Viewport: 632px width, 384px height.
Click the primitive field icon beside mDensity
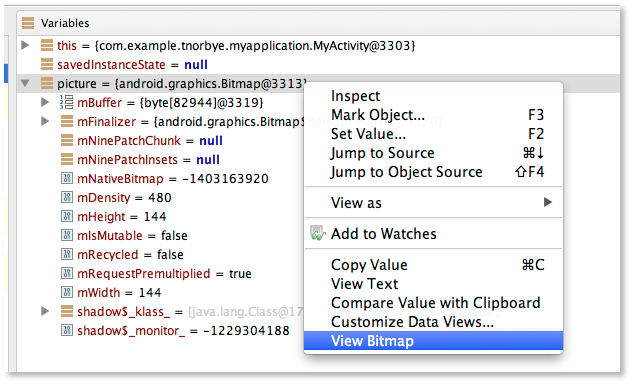[x=67, y=197]
